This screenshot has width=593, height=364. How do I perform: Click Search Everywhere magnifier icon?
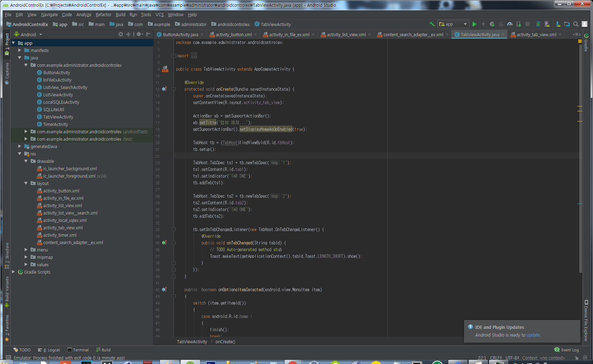click(576, 24)
